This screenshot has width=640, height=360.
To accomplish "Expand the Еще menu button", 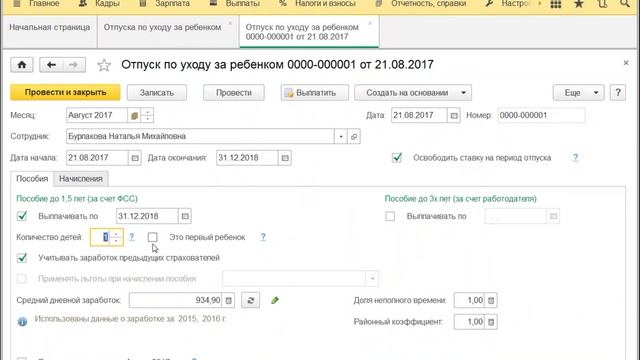I will click(578, 93).
